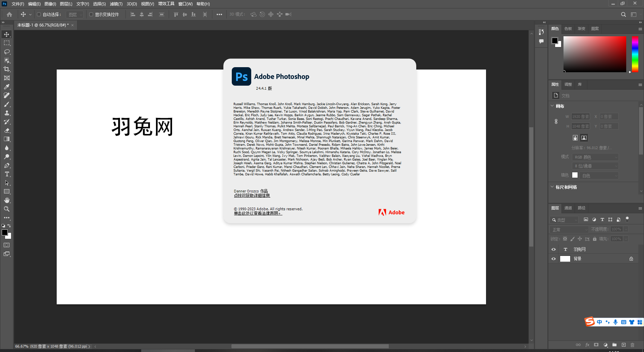Image resolution: width=644 pixels, height=352 pixels.
Task: Select the Object Selection tool
Action: pyautogui.click(x=7, y=60)
